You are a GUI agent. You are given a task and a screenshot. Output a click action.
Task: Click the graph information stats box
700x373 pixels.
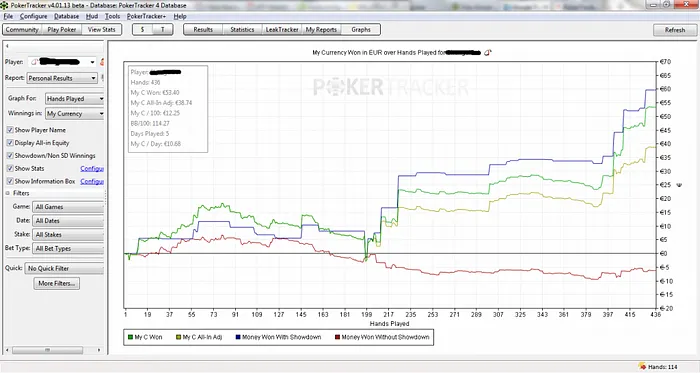[x=168, y=109]
